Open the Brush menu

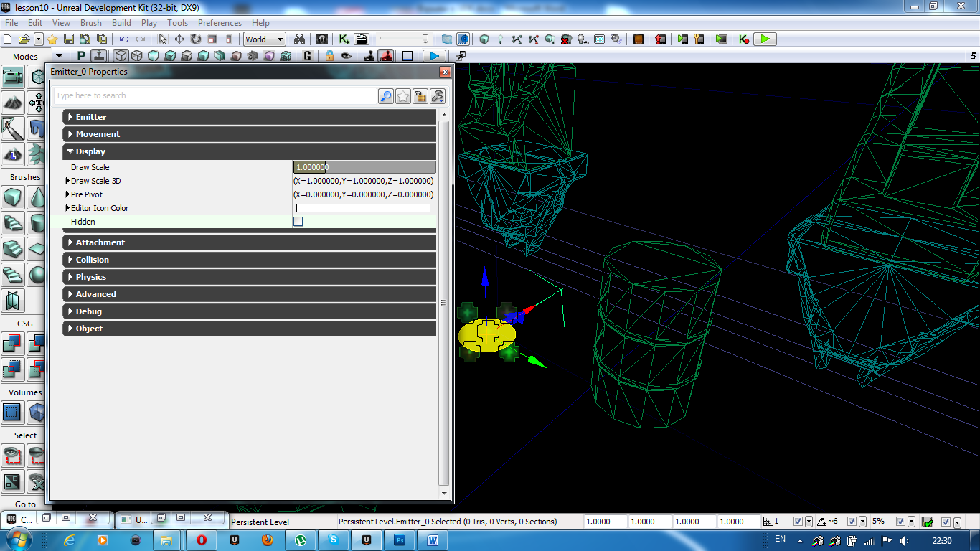point(91,23)
